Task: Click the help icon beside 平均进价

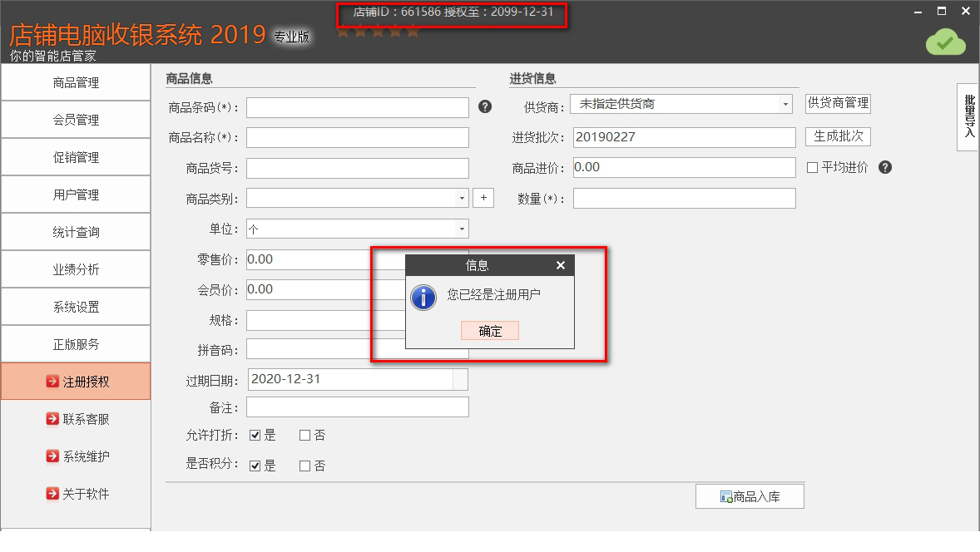Action: 885,167
